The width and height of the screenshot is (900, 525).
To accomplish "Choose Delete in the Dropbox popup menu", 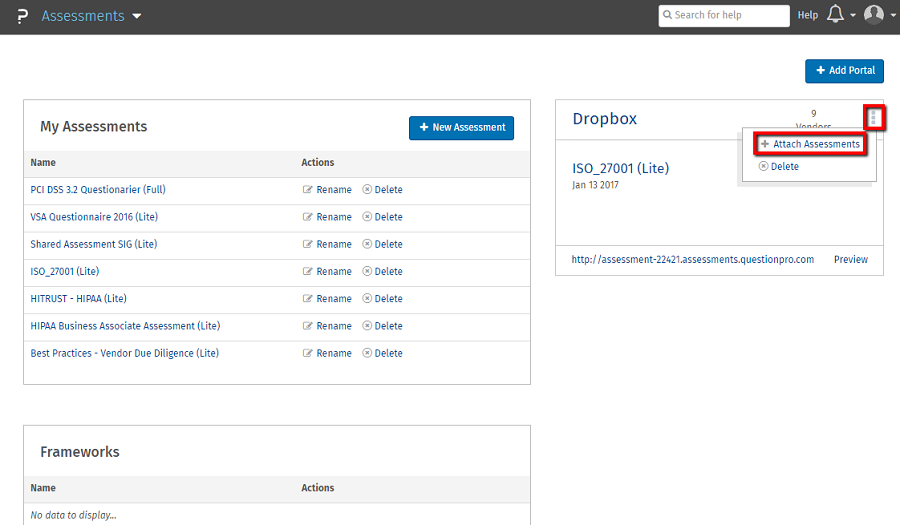I will pyautogui.click(x=779, y=167).
